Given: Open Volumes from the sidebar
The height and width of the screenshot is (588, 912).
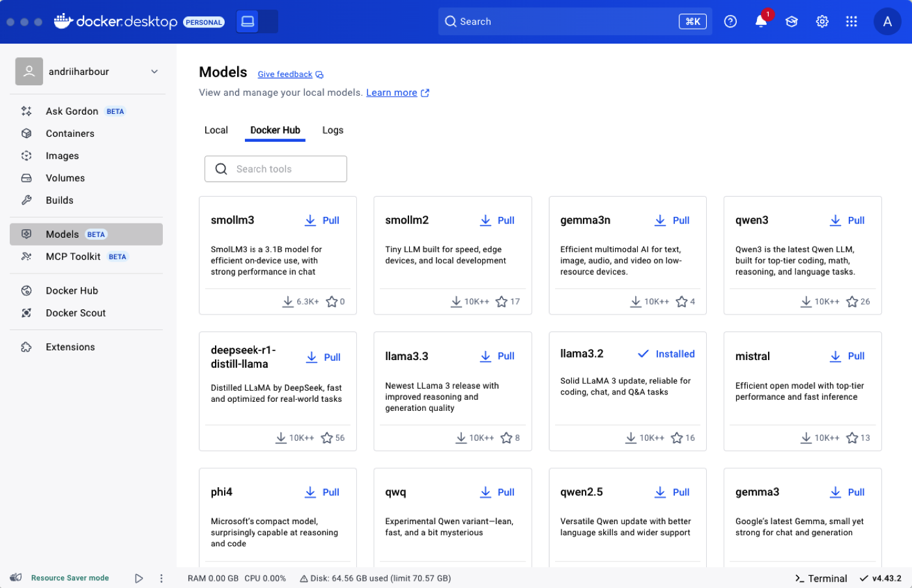Looking at the screenshot, I should pos(86,178).
